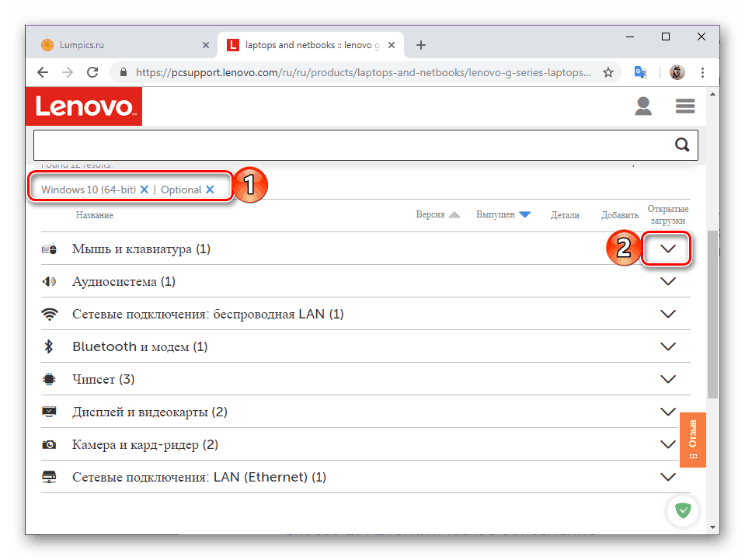The height and width of the screenshot is (560, 745).
Task: Select Bluetooth и модем (1) row
Action: pos(365,346)
